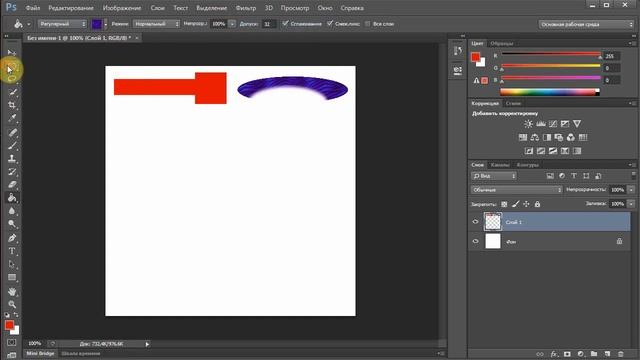Select the Crop tool

point(12,105)
